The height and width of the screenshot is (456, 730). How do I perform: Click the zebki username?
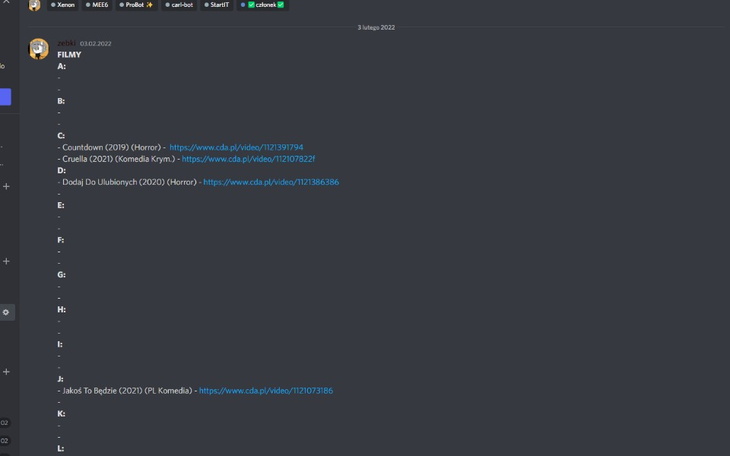[x=67, y=43]
